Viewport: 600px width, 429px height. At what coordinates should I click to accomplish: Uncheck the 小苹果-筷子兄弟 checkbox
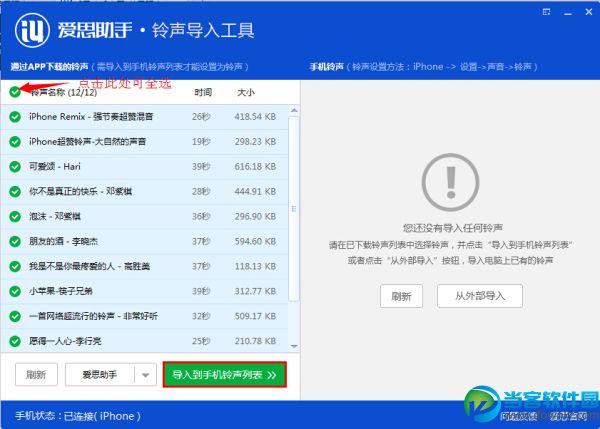(x=15, y=291)
